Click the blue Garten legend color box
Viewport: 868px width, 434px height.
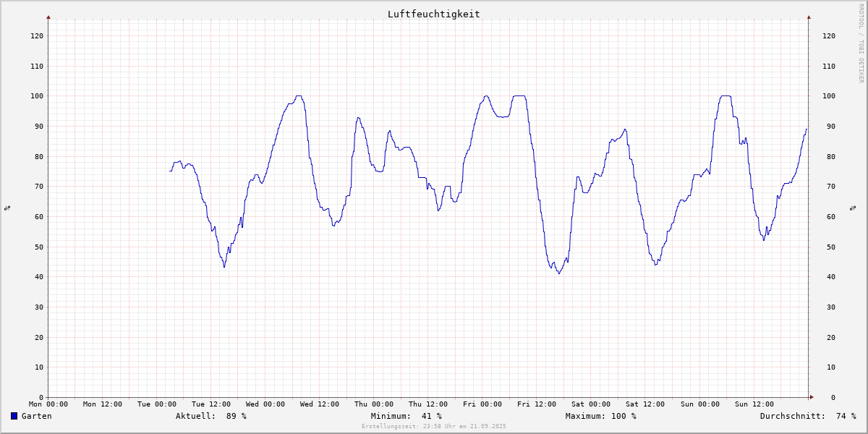pos(14,416)
